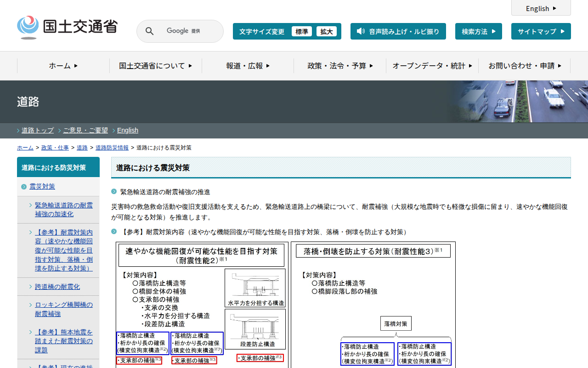Click 水平力を分担する構造 diagram image
Image resolution: width=588 pixels, height=368 pixels.
click(x=255, y=288)
